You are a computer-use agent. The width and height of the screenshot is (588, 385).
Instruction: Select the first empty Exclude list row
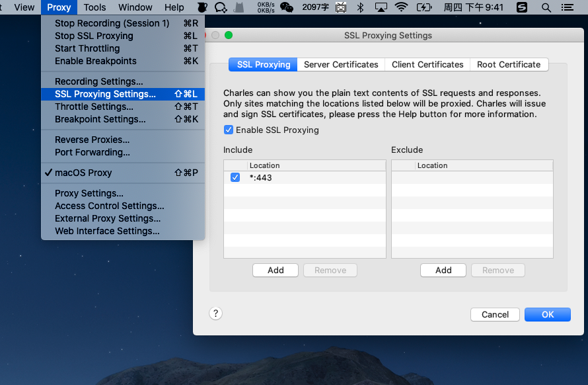[x=472, y=177]
